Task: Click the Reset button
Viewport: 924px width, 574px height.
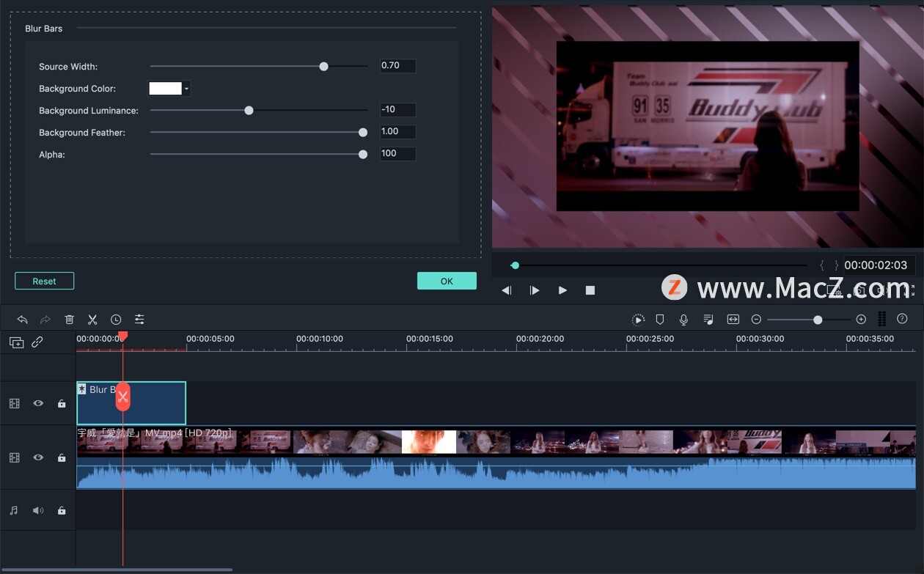Action: 44,281
